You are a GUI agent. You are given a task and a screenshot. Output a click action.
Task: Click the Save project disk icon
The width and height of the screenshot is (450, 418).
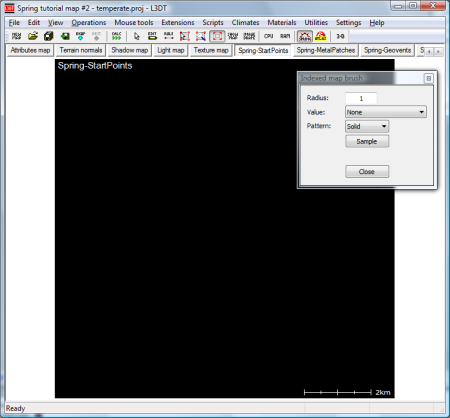click(49, 36)
